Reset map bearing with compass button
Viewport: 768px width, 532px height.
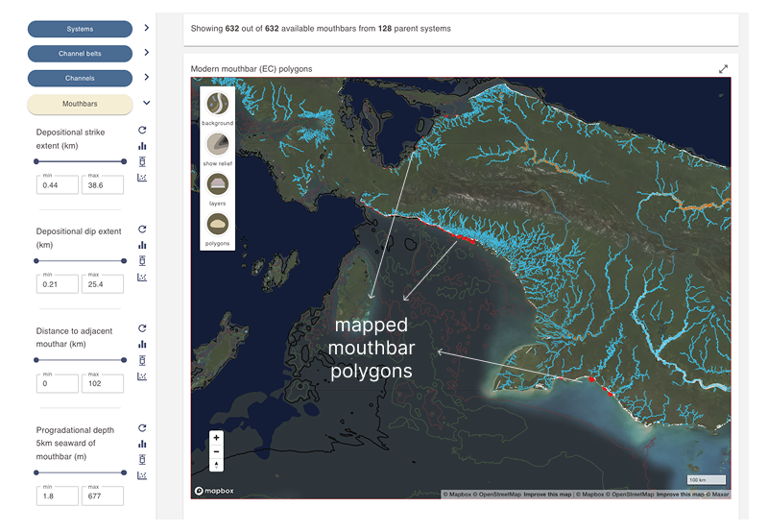[x=217, y=465]
